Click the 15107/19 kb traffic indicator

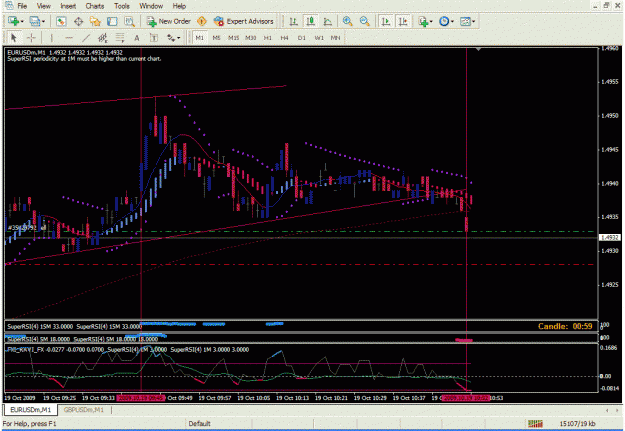(577, 423)
